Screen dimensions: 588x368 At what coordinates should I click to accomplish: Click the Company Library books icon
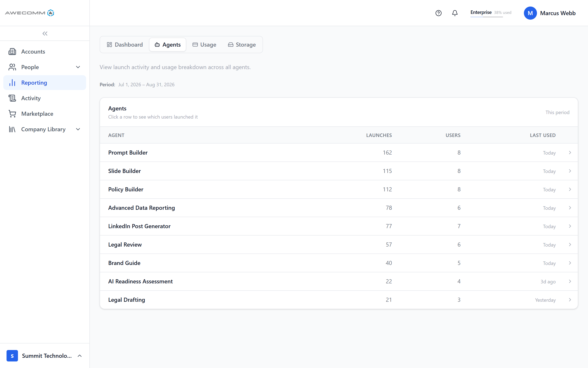12,129
